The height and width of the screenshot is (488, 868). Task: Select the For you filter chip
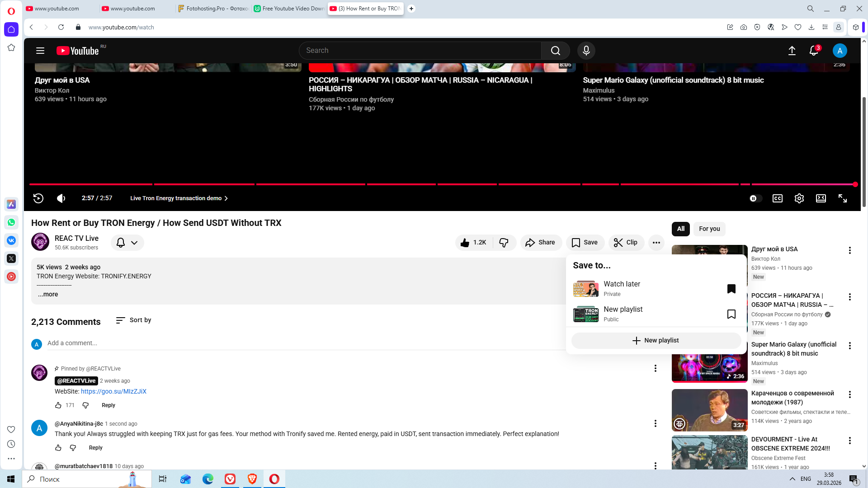pyautogui.click(x=709, y=229)
